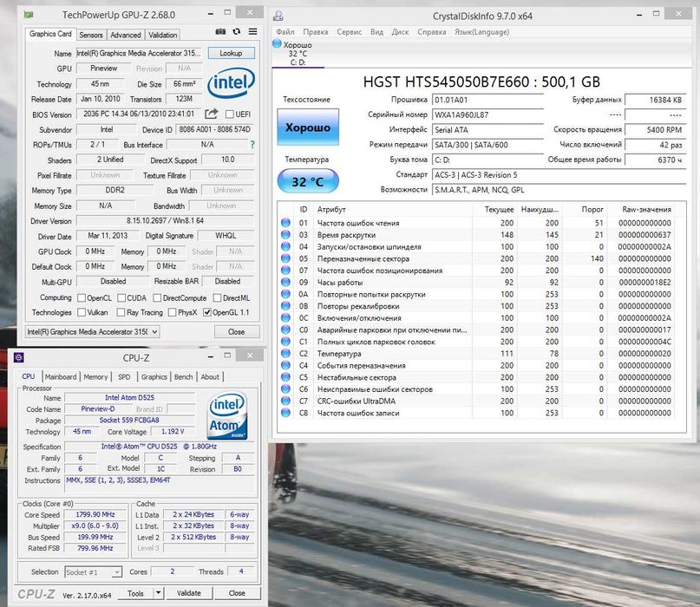Toggle the Vulkan checkbox
700x607 pixels.
(82, 312)
